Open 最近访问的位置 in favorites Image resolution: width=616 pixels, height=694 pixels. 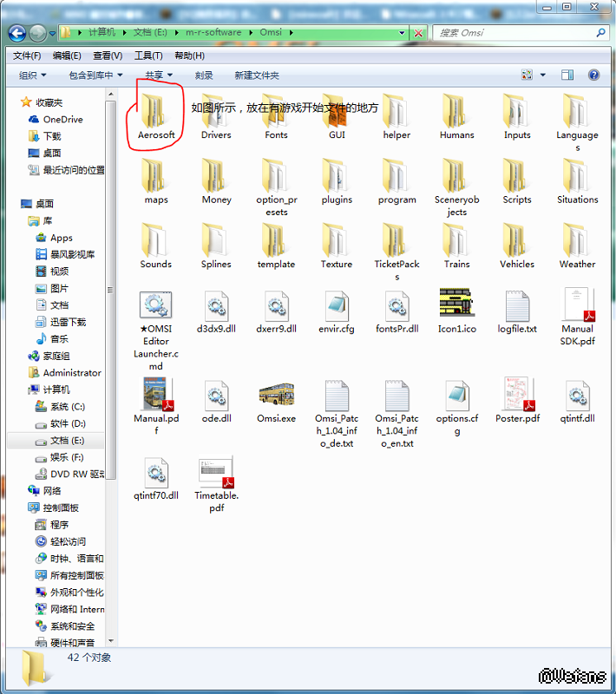point(67,170)
